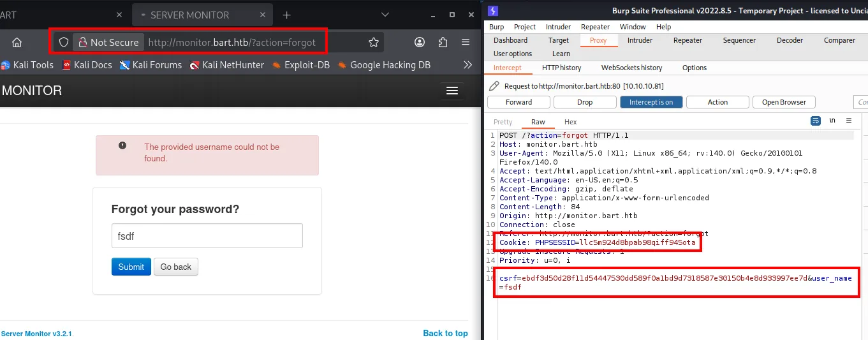Drop the intercepted request
868x340 pixels.
(x=585, y=102)
